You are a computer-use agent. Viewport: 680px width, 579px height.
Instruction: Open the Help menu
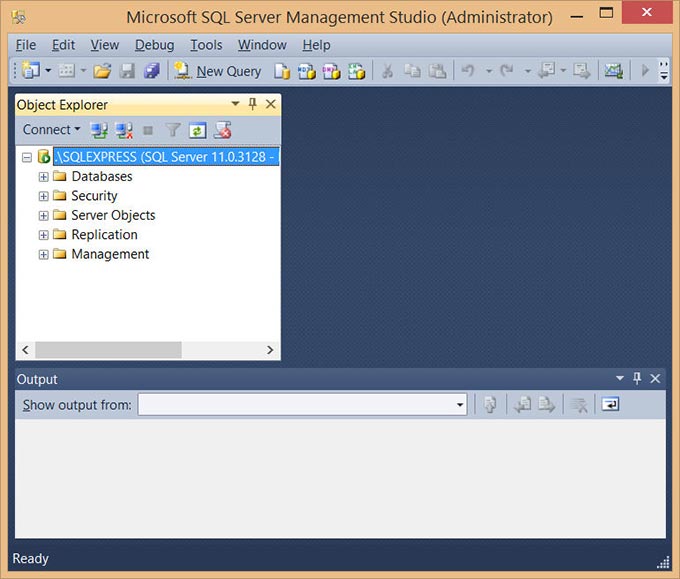(316, 45)
